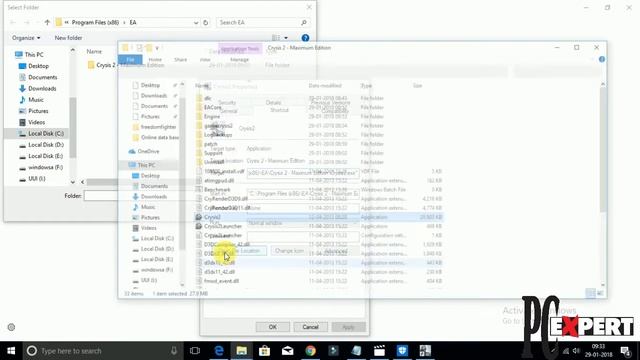Screen dimensions: 640x360
Task: Open the network icon in system tray
Action: coord(566,351)
